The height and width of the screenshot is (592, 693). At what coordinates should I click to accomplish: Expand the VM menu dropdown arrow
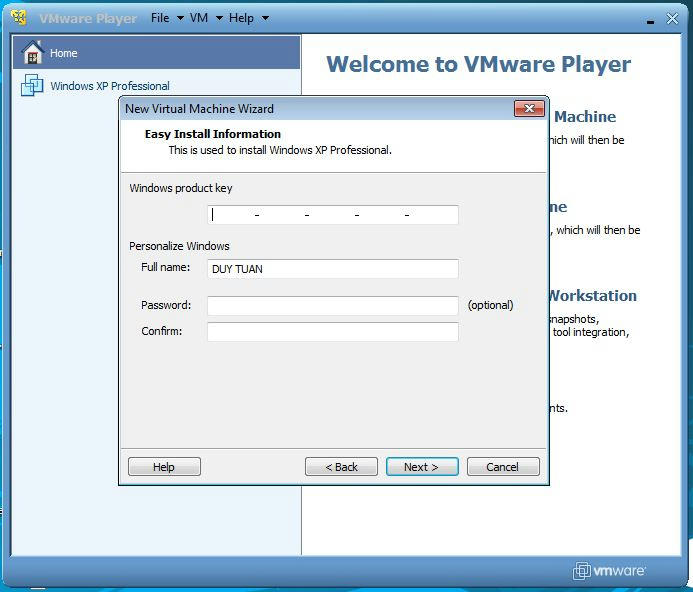pos(219,19)
